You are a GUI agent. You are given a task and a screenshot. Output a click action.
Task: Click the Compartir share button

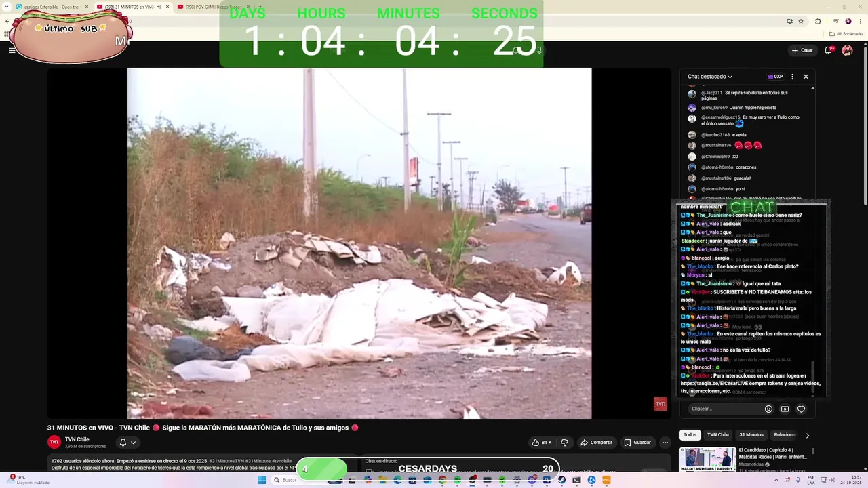coord(596,443)
